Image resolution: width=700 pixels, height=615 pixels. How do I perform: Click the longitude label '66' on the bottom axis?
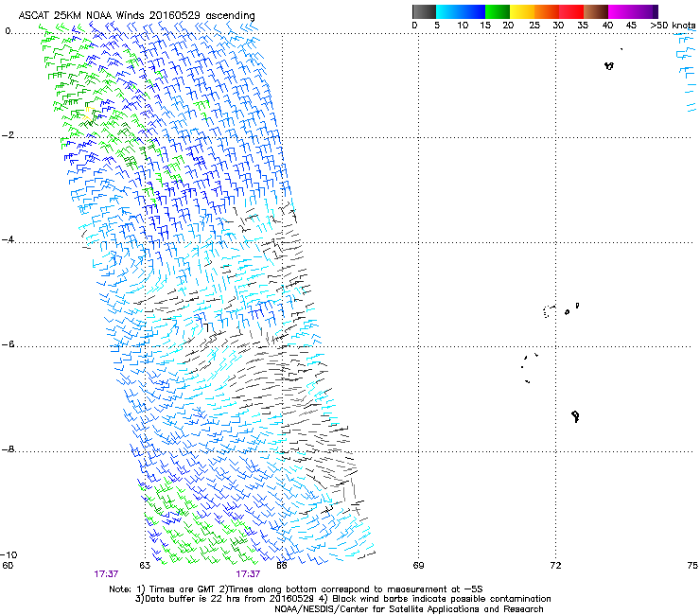(281, 566)
